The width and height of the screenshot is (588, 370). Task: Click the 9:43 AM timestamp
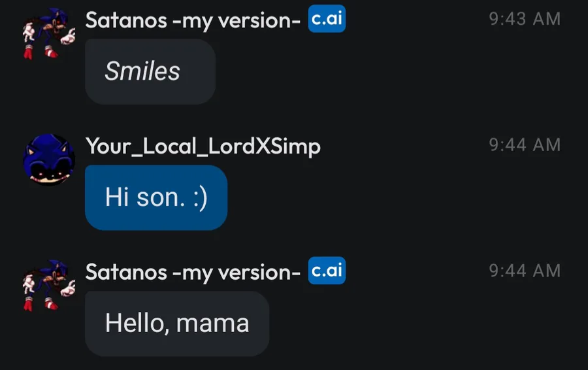pos(525,19)
